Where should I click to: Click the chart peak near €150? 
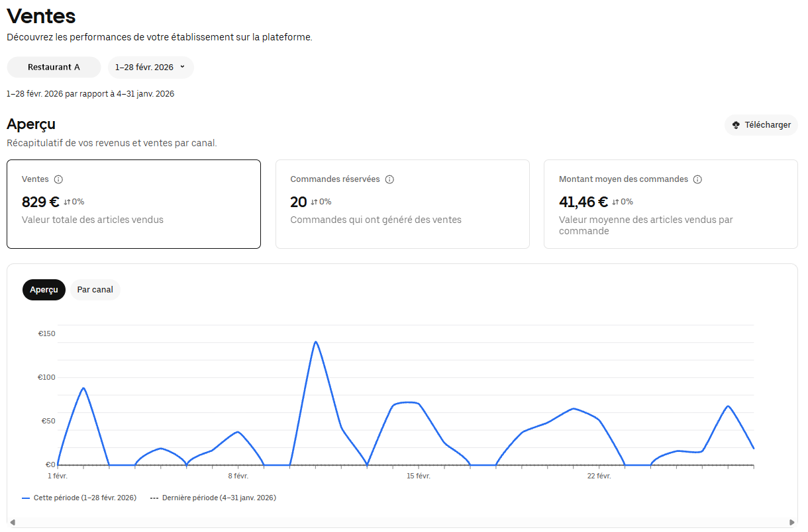pos(316,342)
